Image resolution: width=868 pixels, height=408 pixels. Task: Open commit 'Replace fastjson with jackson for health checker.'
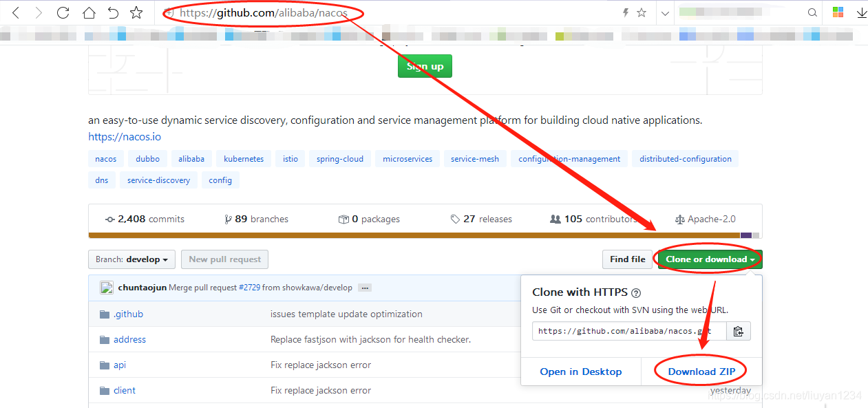(x=370, y=340)
